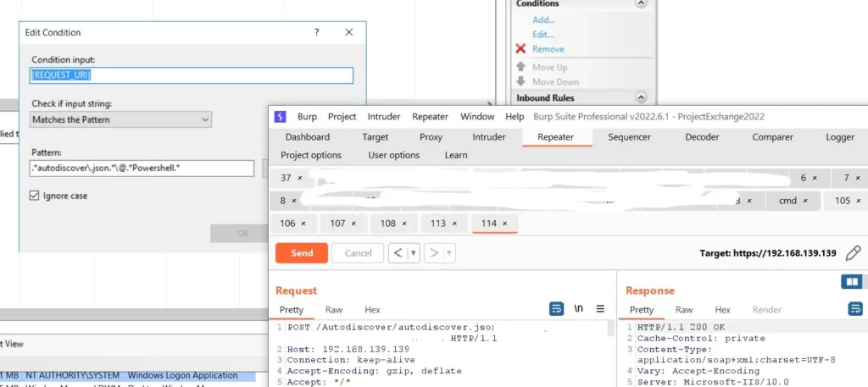Go forward with the right arrow button
Viewport: 868px width, 387px height.
point(434,253)
